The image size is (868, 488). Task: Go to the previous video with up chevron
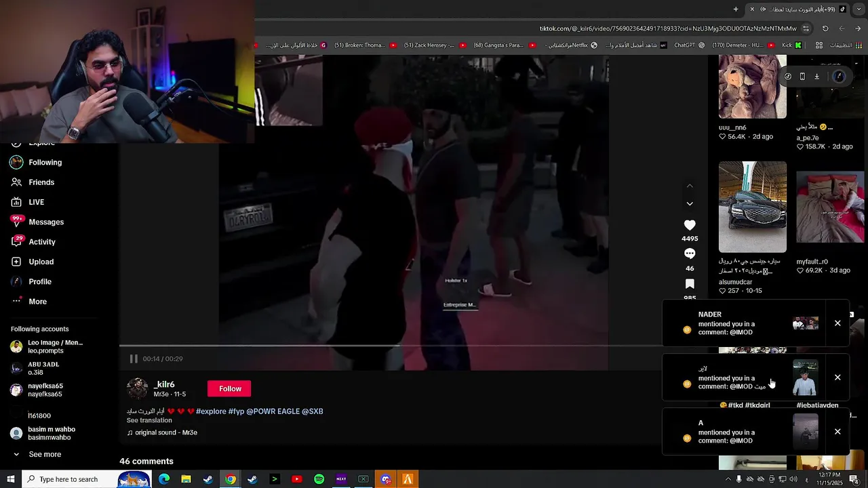[x=690, y=186]
